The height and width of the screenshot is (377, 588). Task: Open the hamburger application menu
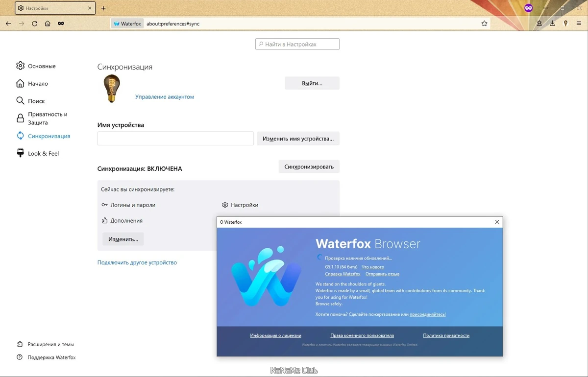point(579,24)
